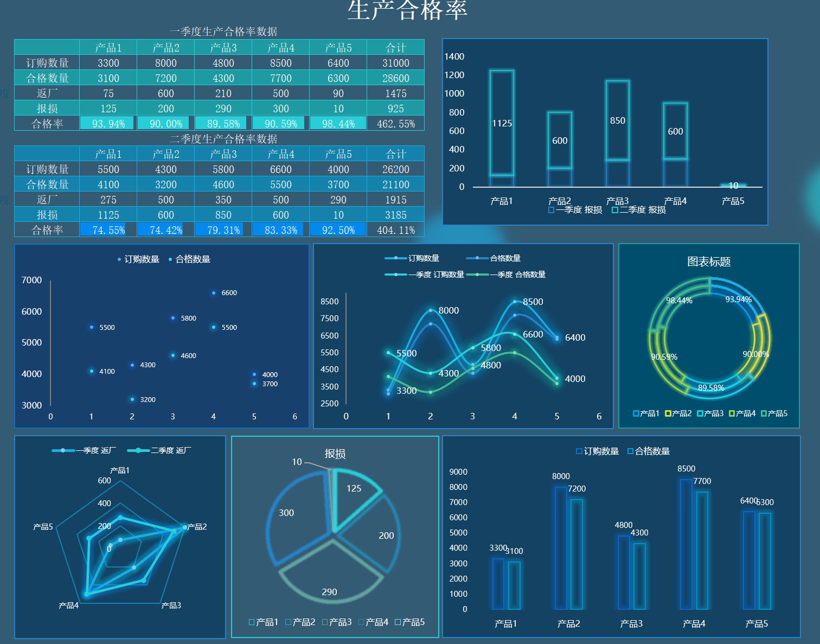Click the 产品1 axis label in the bottom-right bar chart
The image size is (820, 644).
coord(506,624)
